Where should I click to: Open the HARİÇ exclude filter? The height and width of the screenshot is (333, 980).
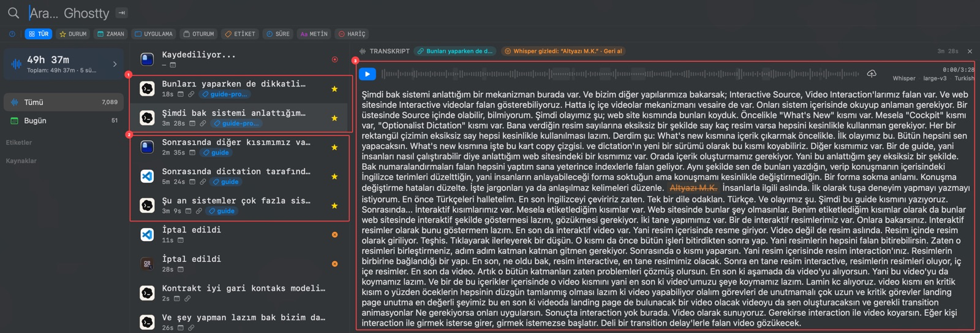[x=352, y=34]
